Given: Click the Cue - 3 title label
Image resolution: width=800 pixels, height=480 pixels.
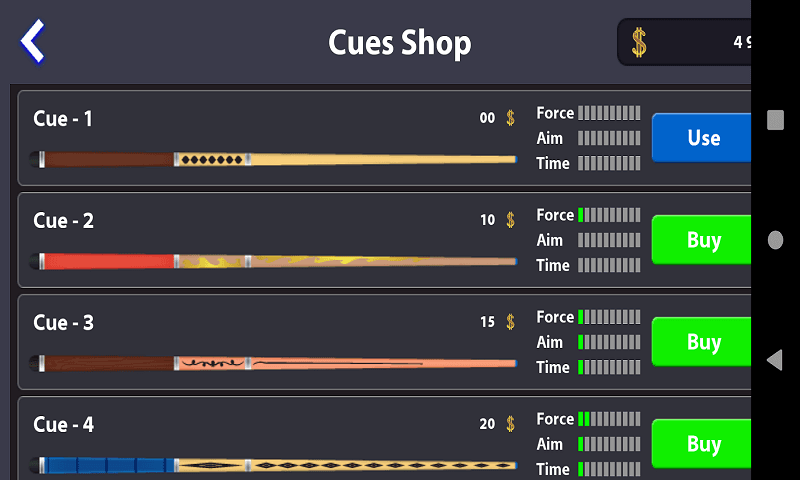Looking at the screenshot, I should point(63,322).
